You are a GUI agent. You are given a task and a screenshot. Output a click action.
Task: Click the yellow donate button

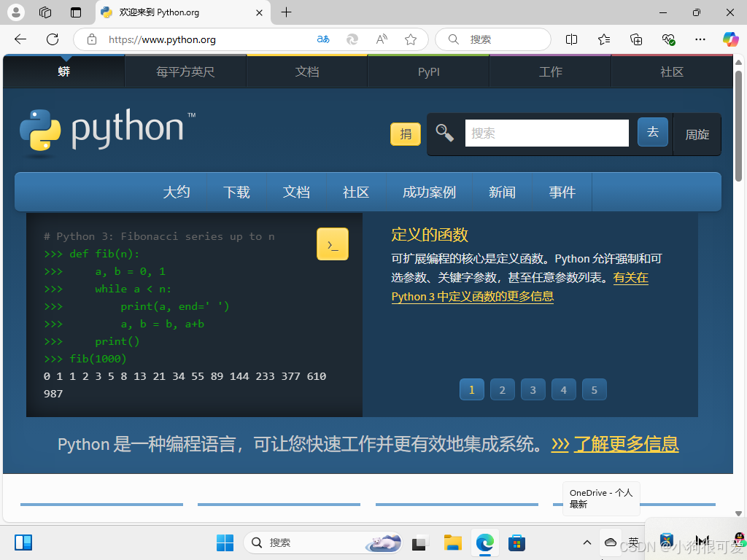point(406,134)
